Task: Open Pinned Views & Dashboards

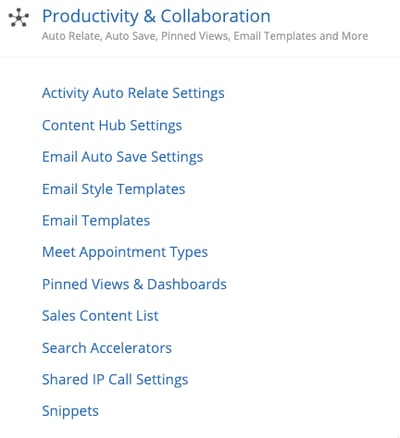Action: (x=134, y=284)
